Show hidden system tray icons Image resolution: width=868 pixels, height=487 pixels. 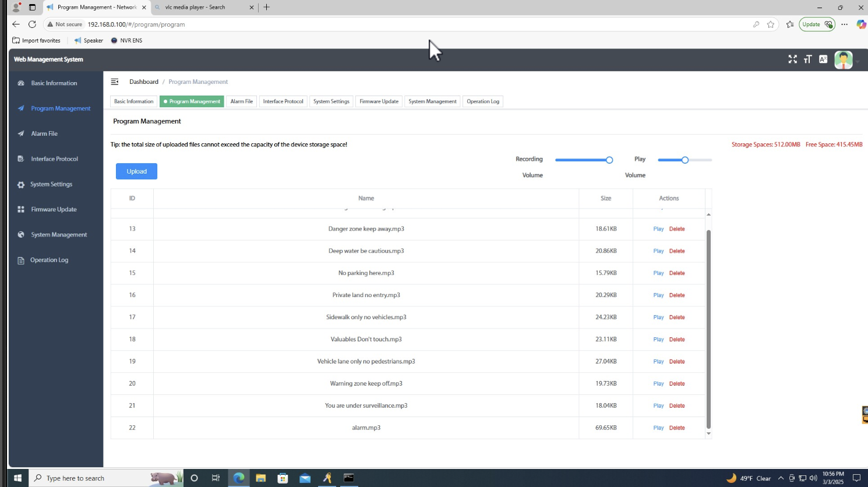tap(781, 478)
